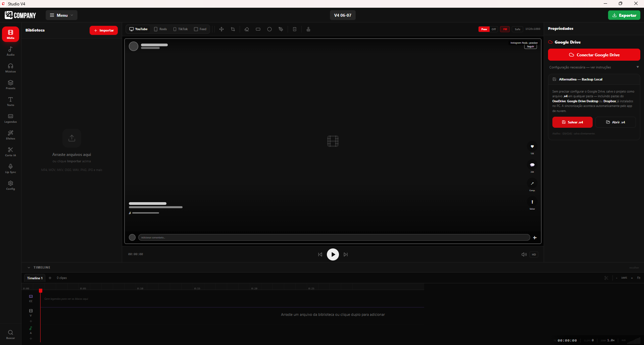Click Conectar Google Drive
Image resolution: width=644 pixels, height=345 pixels.
594,55
